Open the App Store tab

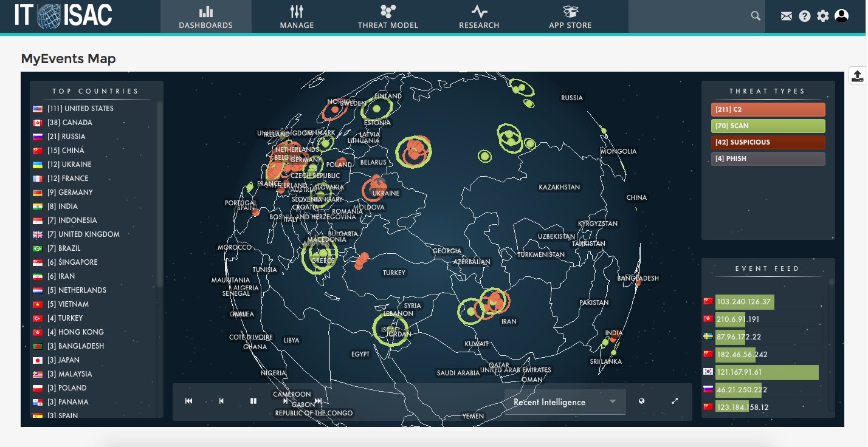click(x=570, y=16)
